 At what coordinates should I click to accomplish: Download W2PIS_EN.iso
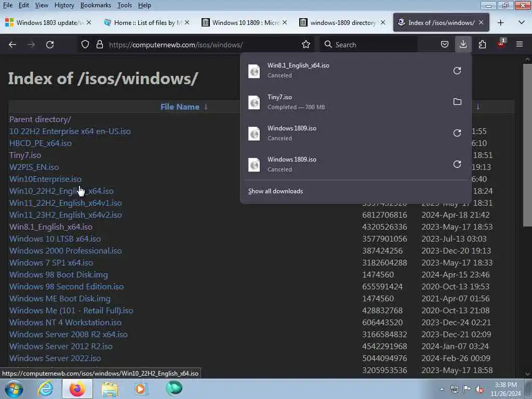(34, 167)
